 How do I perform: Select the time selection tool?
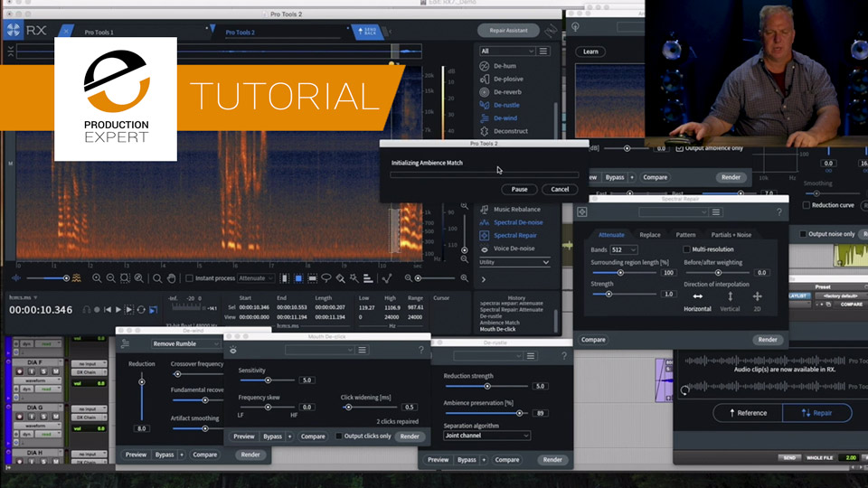[x=285, y=278]
